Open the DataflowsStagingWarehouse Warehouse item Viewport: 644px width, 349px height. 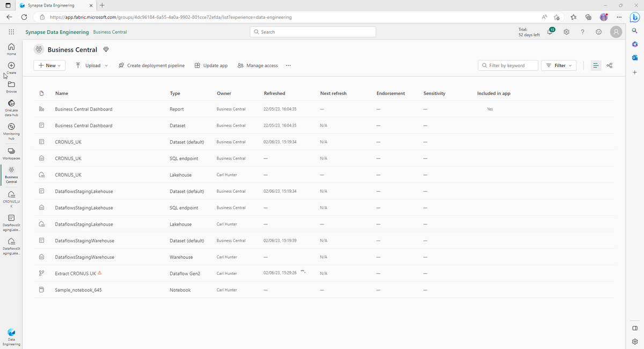pos(84,257)
